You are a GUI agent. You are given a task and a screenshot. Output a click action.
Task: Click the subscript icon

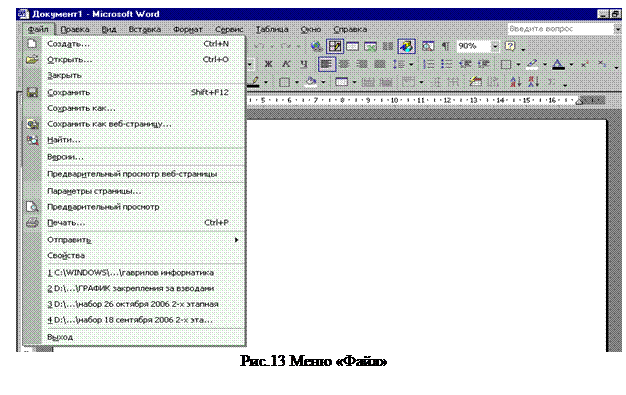602,64
